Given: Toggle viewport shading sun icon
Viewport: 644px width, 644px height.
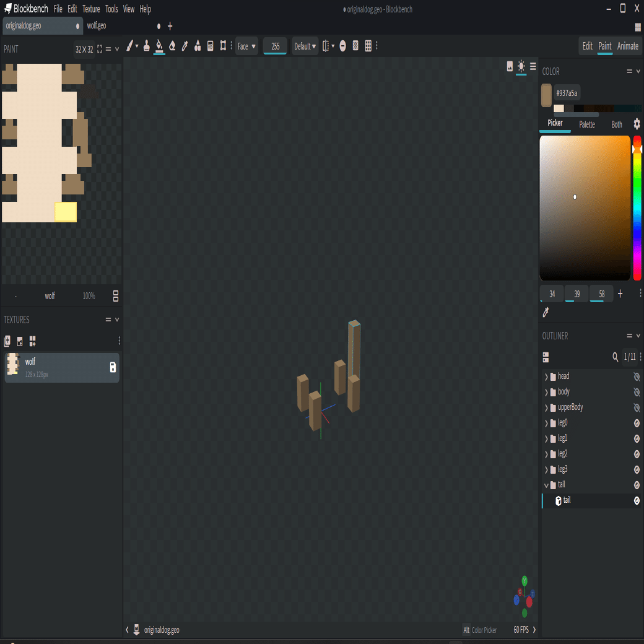Looking at the screenshot, I should pos(521,66).
